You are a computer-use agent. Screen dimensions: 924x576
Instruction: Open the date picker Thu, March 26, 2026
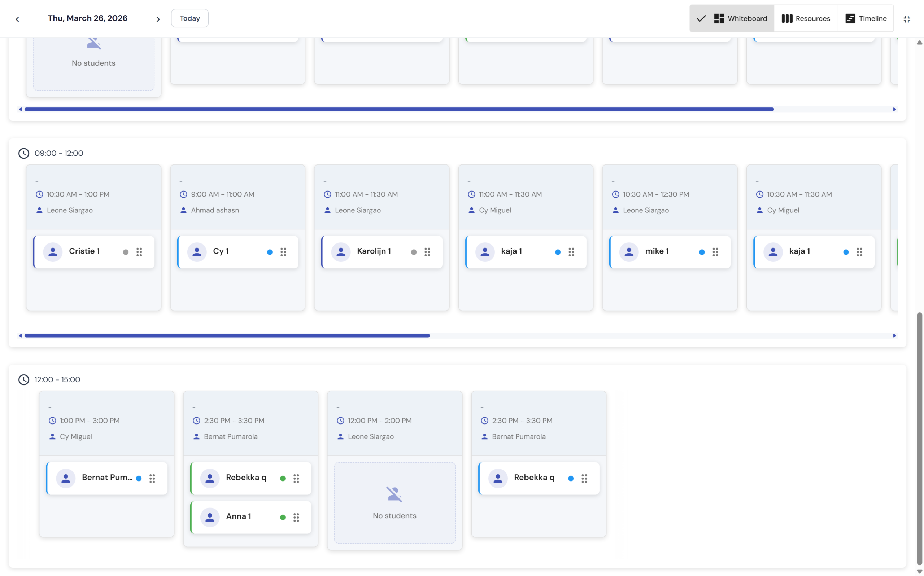(87, 18)
